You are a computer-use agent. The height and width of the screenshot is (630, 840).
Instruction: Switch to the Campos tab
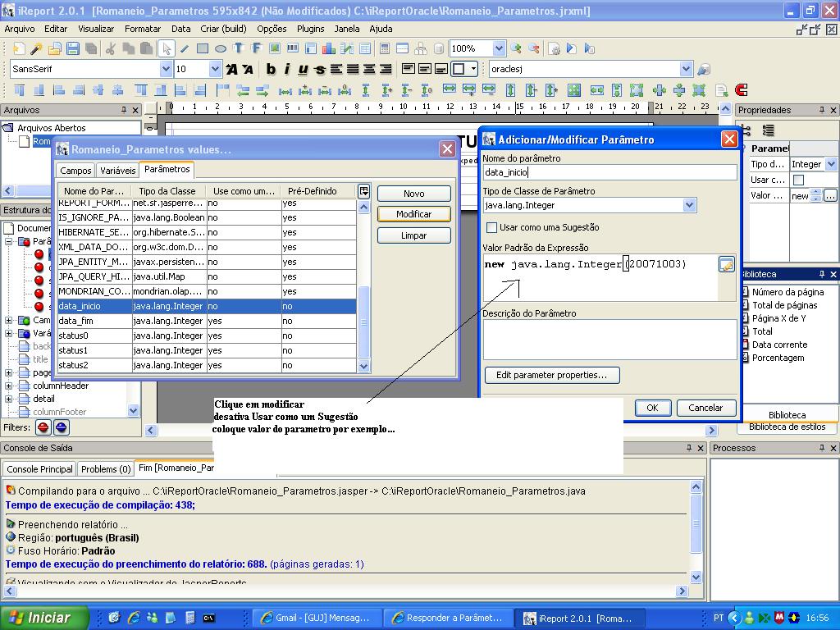point(75,171)
